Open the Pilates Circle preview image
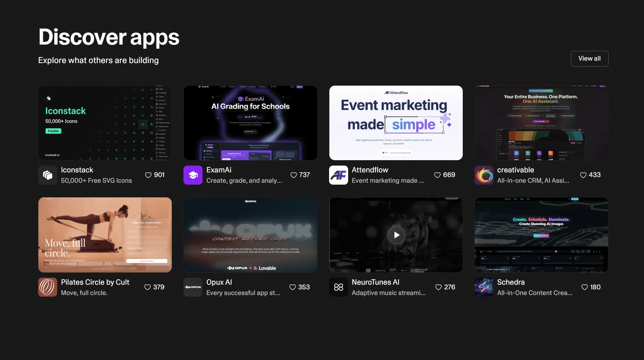 [x=105, y=235]
